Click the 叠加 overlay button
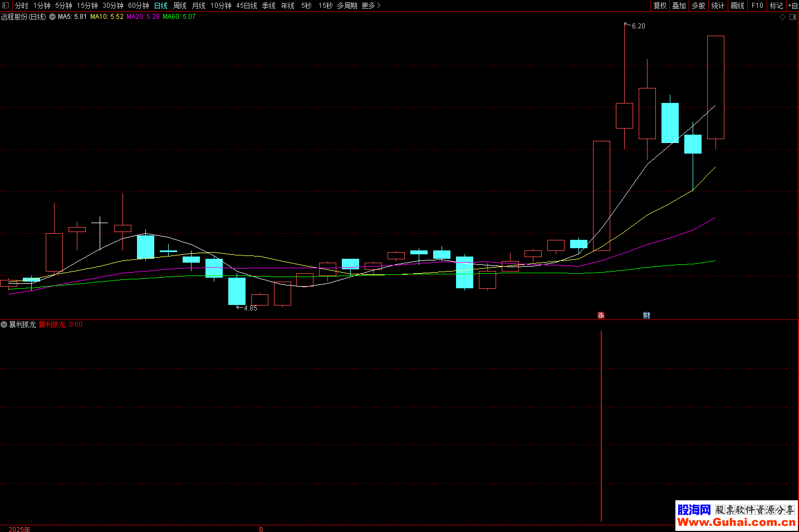The height and width of the screenshot is (532, 799). pyautogui.click(x=679, y=6)
